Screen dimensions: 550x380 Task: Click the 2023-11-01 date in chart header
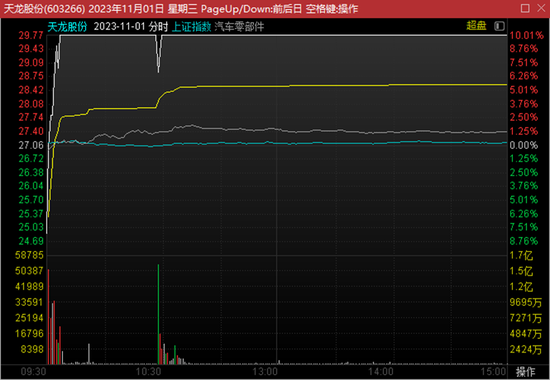point(119,27)
